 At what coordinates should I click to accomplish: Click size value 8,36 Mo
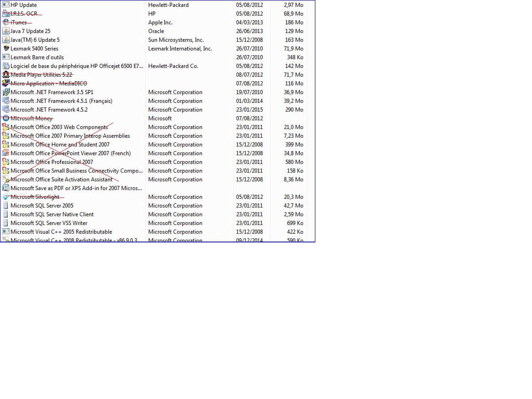tap(293, 179)
